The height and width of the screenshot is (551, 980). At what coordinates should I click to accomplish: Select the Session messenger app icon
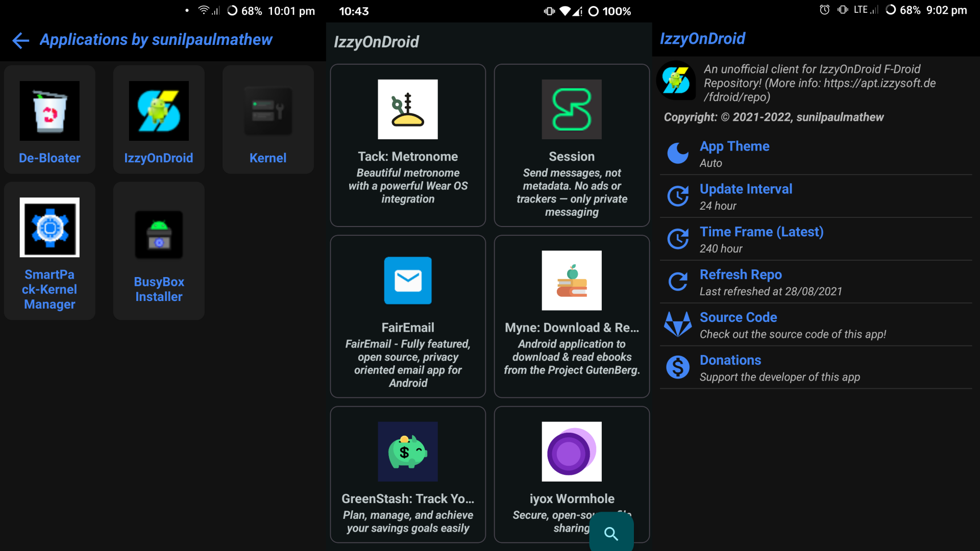click(x=572, y=109)
